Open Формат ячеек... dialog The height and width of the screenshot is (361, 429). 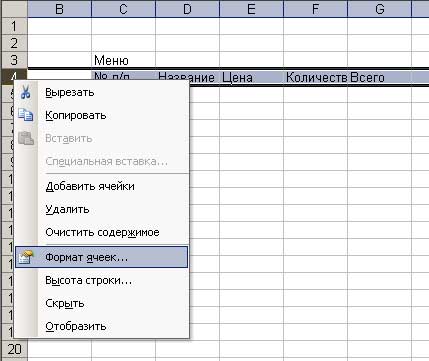102,257
